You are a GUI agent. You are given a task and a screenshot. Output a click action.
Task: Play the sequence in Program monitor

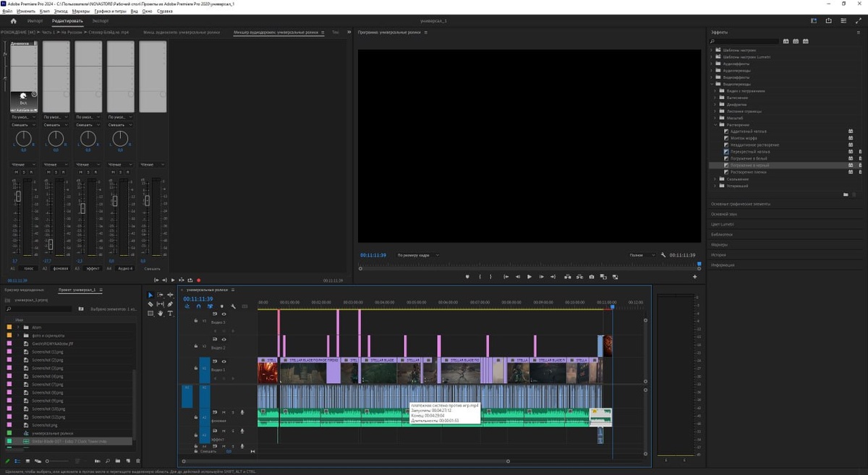click(529, 276)
